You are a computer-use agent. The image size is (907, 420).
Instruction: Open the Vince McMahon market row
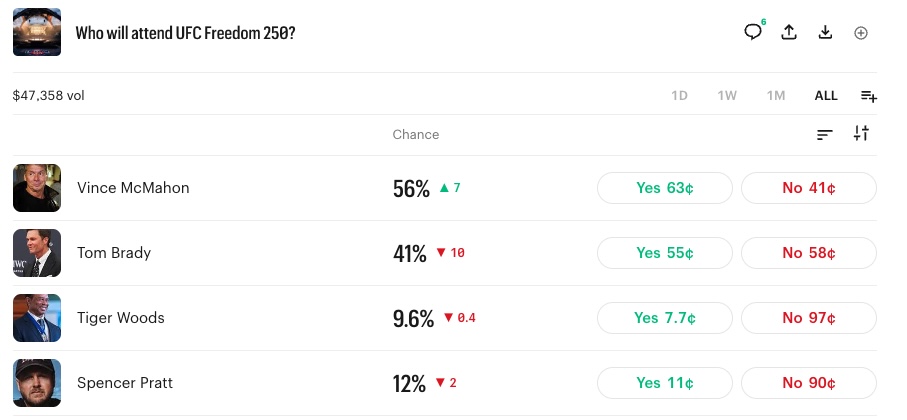coord(444,188)
